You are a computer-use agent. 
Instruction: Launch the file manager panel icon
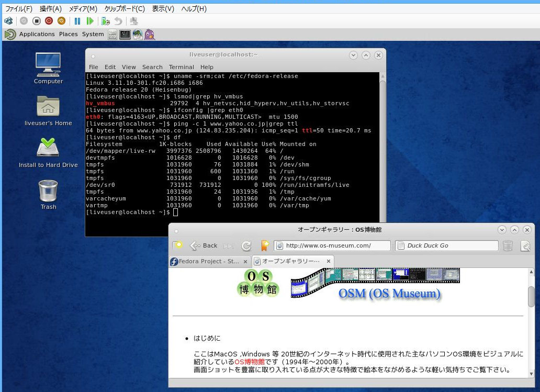pos(113,35)
